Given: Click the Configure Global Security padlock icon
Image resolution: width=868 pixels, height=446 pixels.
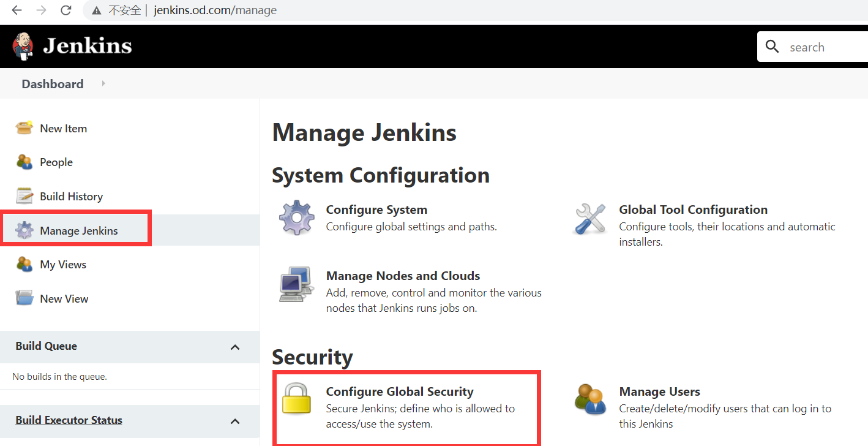Looking at the screenshot, I should [297, 398].
